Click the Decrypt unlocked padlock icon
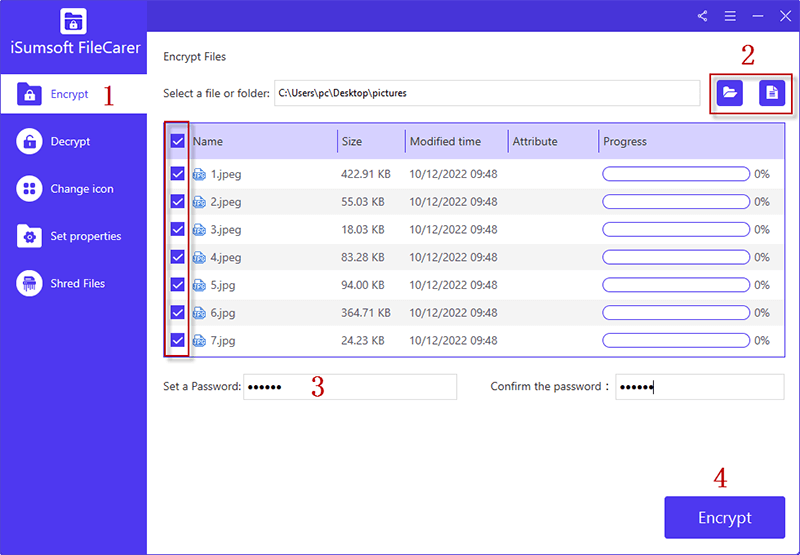 pyautogui.click(x=29, y=141)
